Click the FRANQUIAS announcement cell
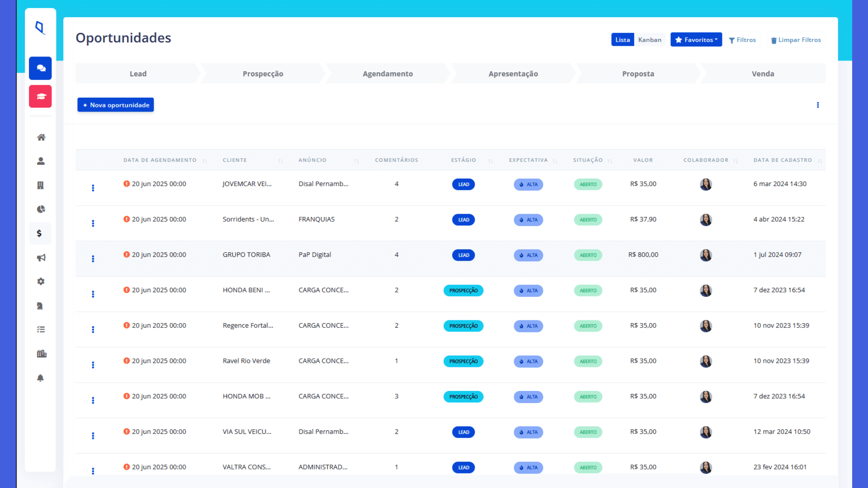This screenshot has height=488, width=868. click(x=316, y=219)
